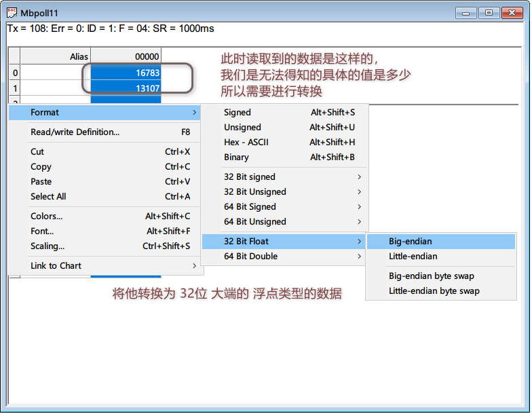Select Little-endian byte swap option
This screenshot has height=414, width=532.
coord(441,290)
